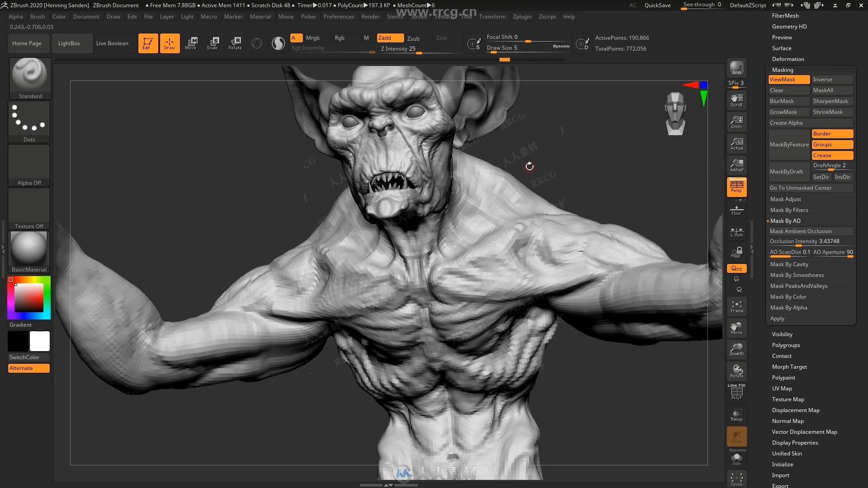Click the Frame mesh icon
868x488 pixels.
click(736, 306)
